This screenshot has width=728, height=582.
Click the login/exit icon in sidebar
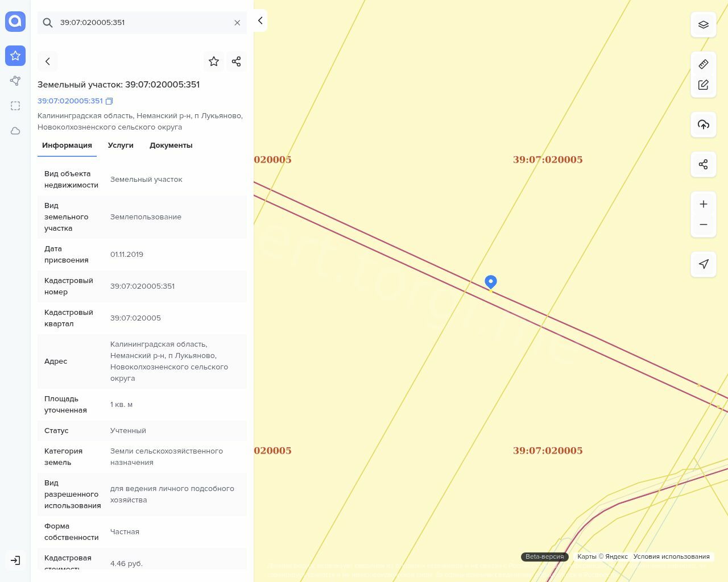pyautogui.click(x=15, y=560)
